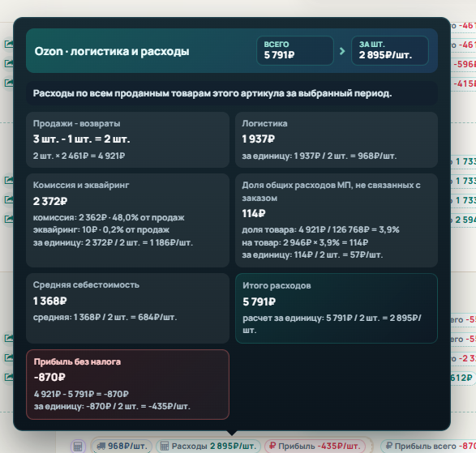Click the bold 114₽ value

[x=254, y=214]
